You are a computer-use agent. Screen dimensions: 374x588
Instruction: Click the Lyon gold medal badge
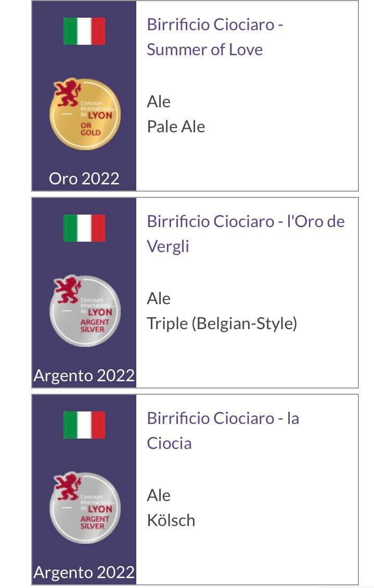85,114
